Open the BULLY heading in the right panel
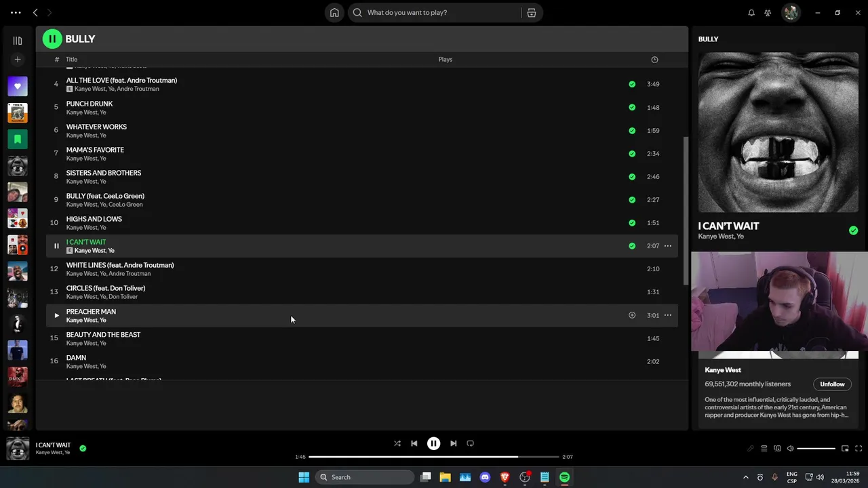 click(x=708, y=39)
